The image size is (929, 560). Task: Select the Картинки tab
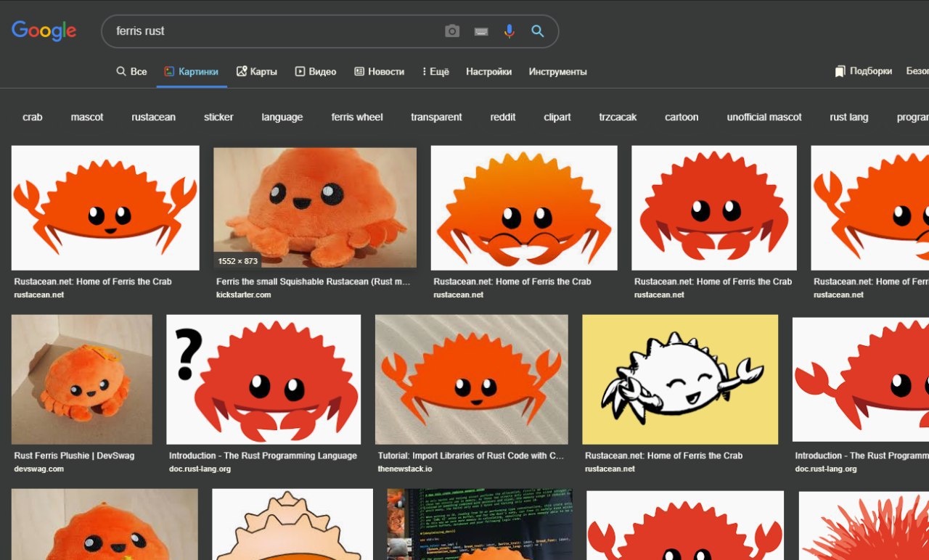tap(192, 71)
